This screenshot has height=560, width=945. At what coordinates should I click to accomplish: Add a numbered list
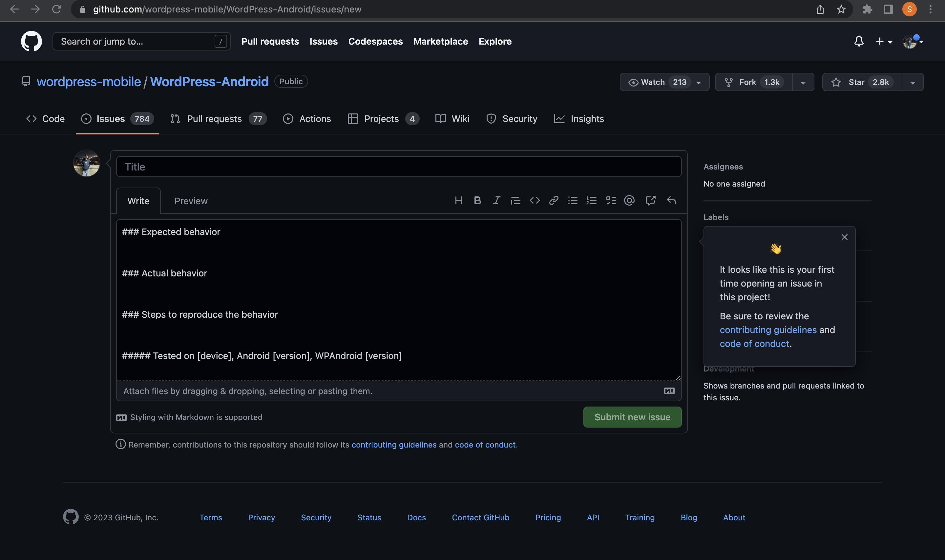click(x=592, y=200)
